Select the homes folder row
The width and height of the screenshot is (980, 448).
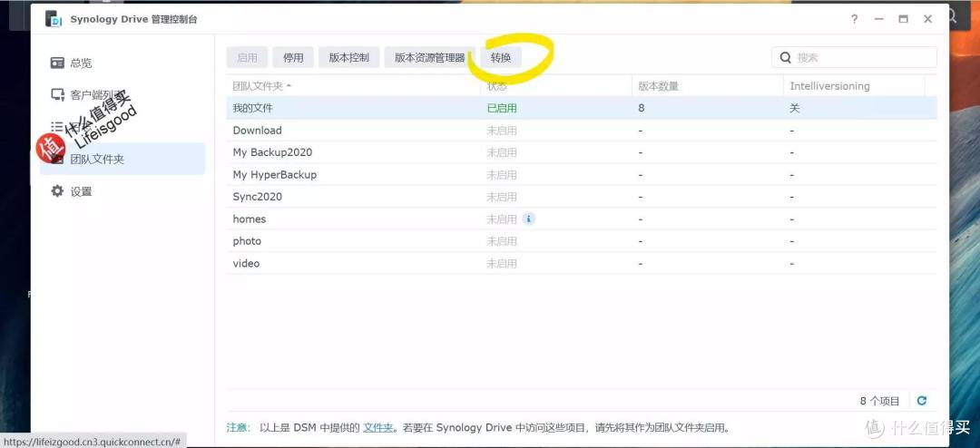tap(582, 219)
